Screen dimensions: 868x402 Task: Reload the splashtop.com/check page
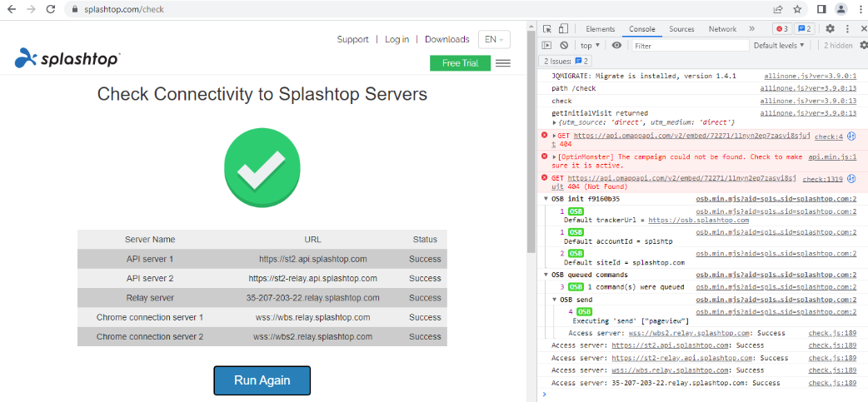point(50,9)
